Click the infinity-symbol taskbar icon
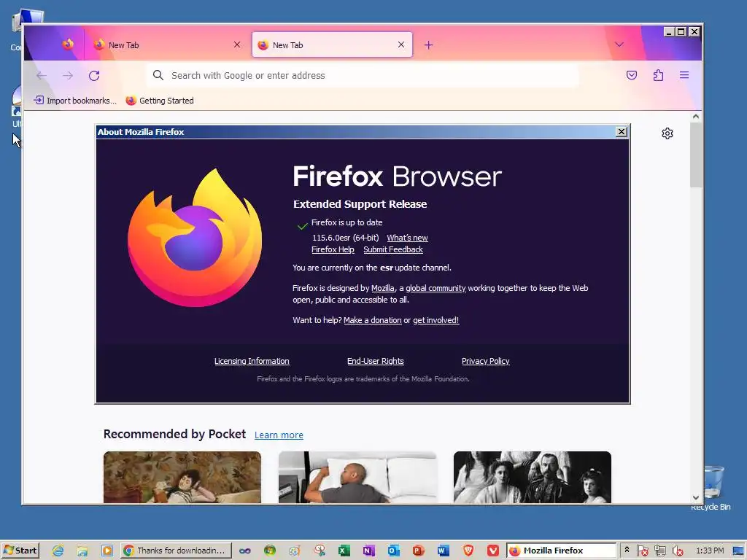 point(245,551)
